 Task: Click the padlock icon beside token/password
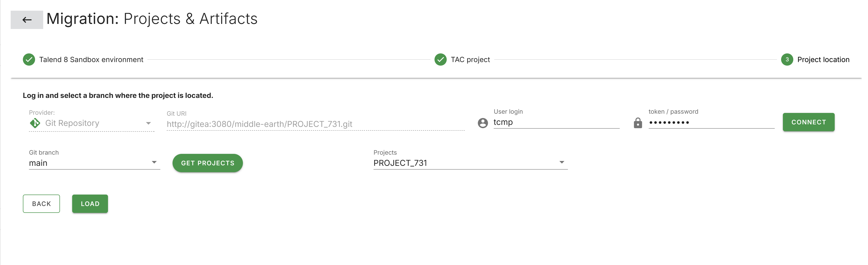point(638,123)
